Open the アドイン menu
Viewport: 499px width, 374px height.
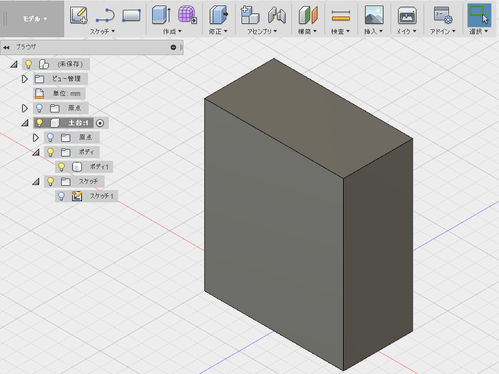[x=442, y=31]
